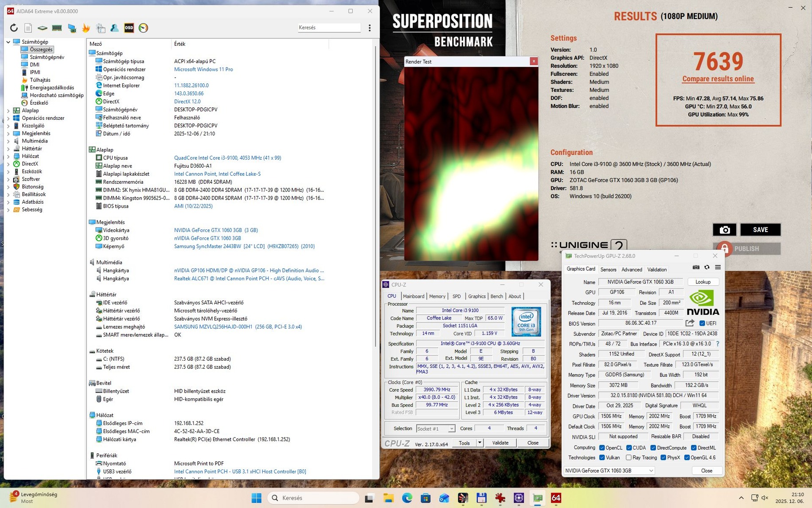Click the CPU chip icon in AIDA64 toolbar
812x508 pixels.
[43, 28]
